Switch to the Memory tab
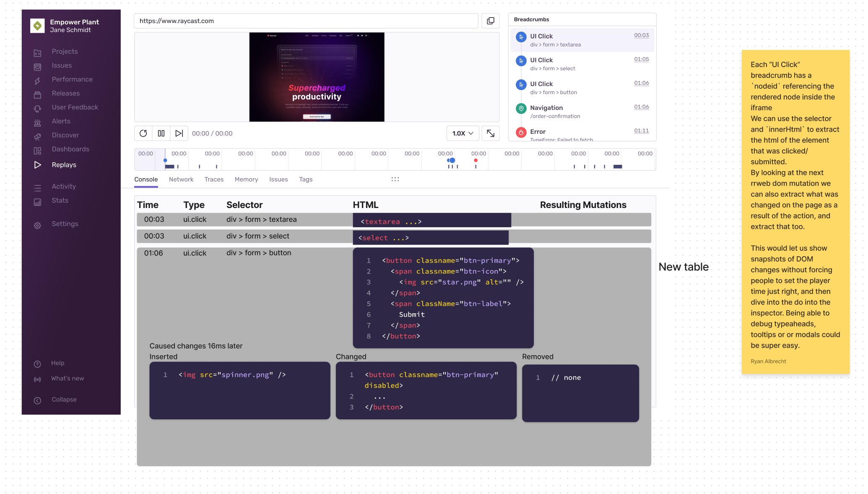Viewport: 868px width, 494px height. point(246,179)
